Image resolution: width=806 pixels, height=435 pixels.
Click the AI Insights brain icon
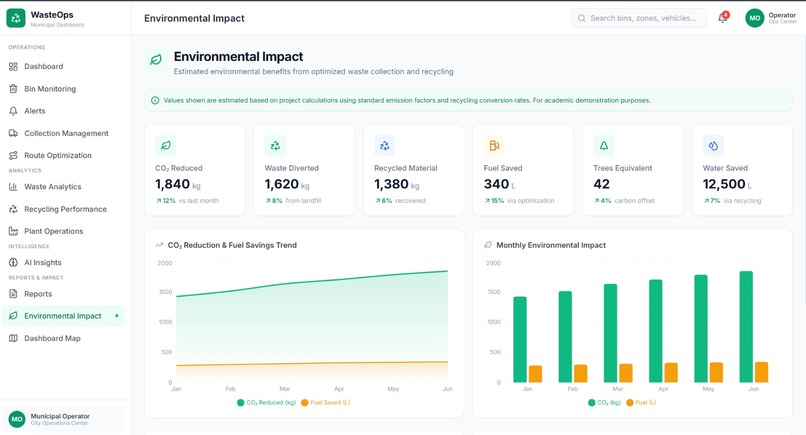(13, 262)
